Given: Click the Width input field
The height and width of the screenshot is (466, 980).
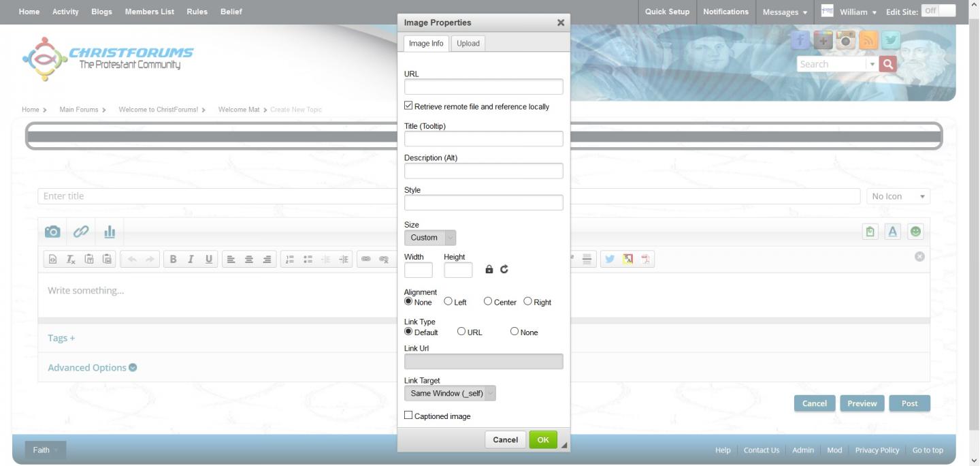Looking at the screenshot, I should (x=419, y=270).
